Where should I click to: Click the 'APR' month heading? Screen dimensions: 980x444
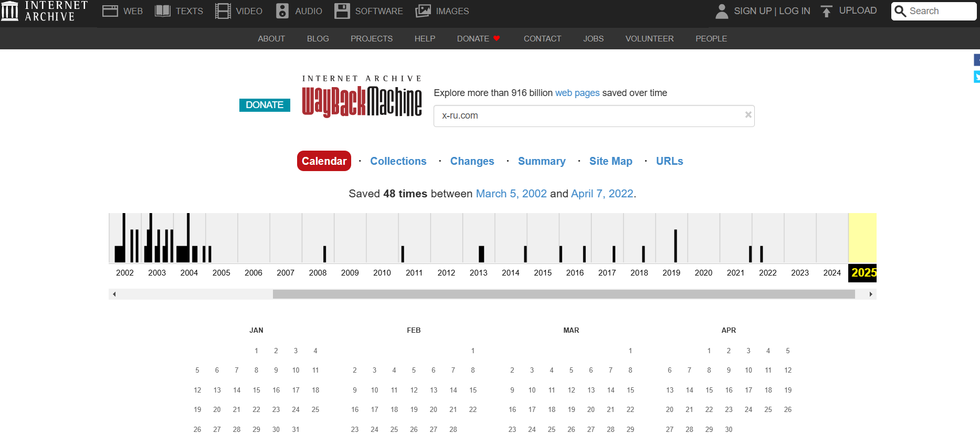tap(729, 330)
